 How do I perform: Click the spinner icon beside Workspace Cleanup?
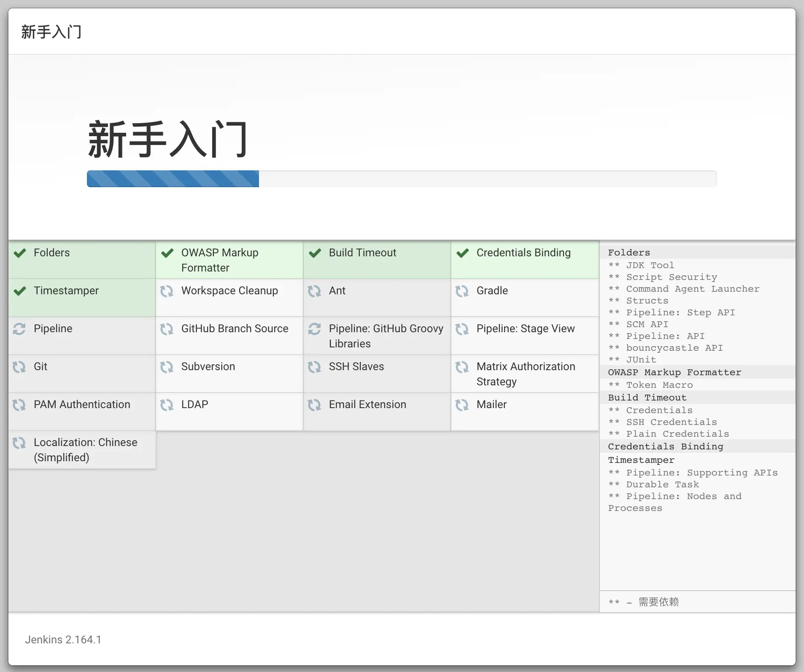(167, 291)
